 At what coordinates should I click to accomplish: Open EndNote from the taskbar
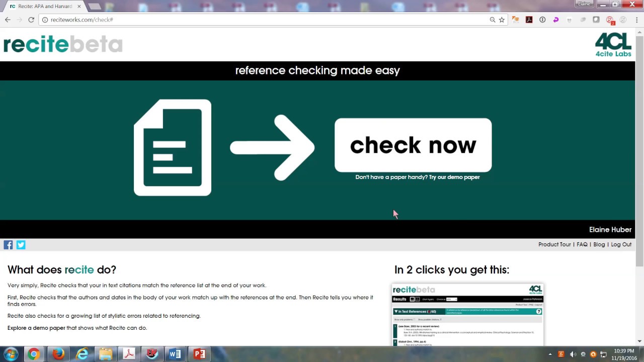[152, 354]
